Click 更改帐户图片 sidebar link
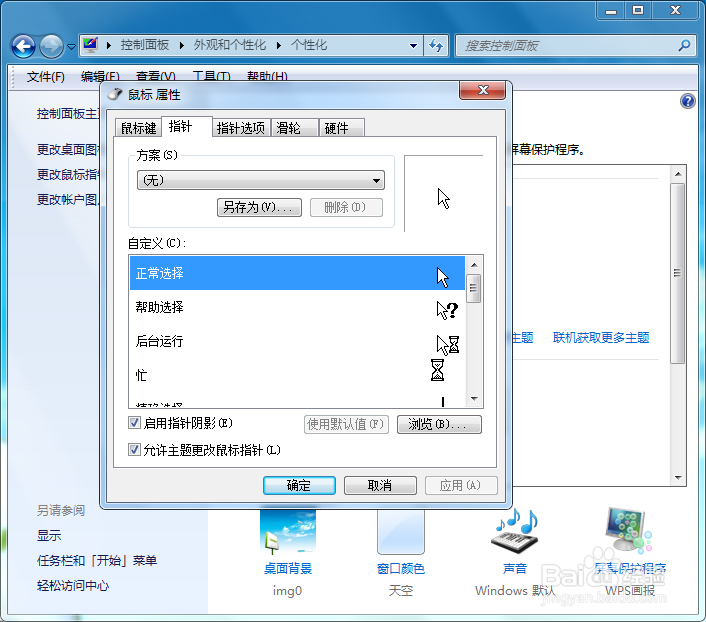This screenshot has width=706, height=622. (68, 200)
